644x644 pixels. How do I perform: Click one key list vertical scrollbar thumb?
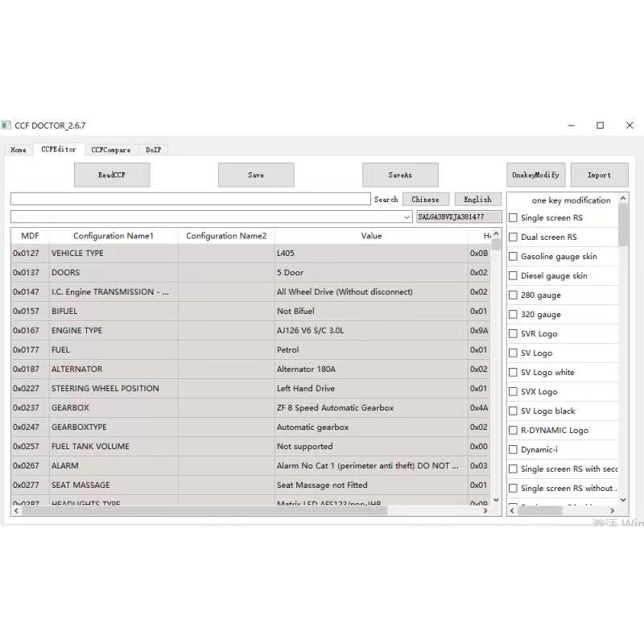point(623,225)
